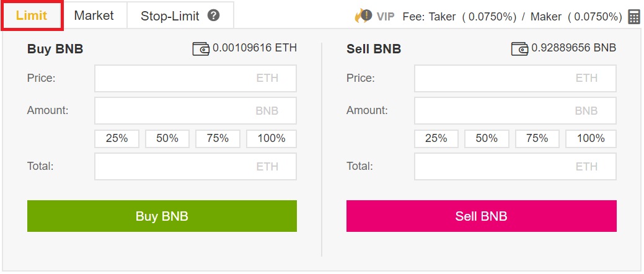
Task: Switch to the Market order tab
Action: 94,15
